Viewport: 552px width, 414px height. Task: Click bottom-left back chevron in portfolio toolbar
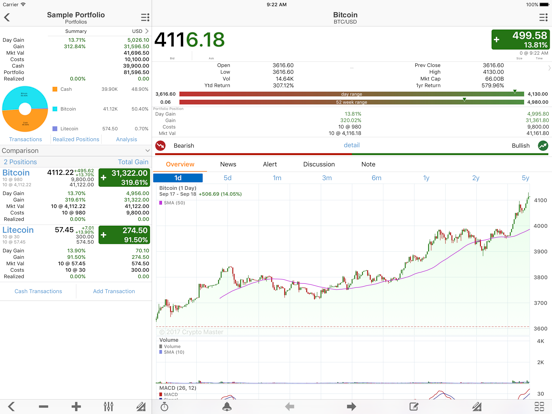pos(11,407)
